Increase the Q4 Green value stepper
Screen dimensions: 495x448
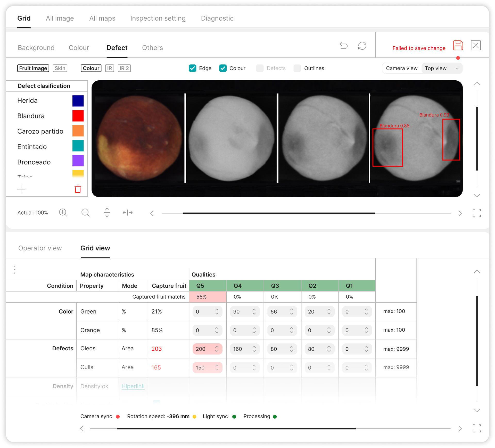tap(254, 310)
